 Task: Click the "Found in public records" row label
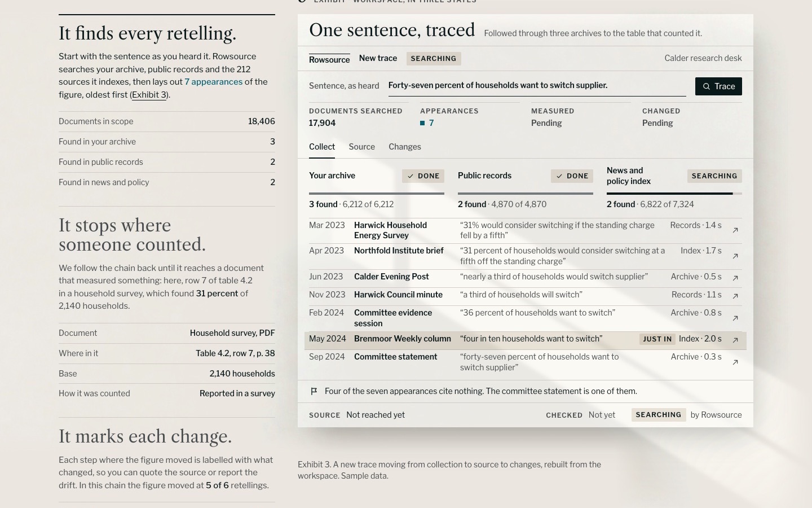[x=101, y=162]
